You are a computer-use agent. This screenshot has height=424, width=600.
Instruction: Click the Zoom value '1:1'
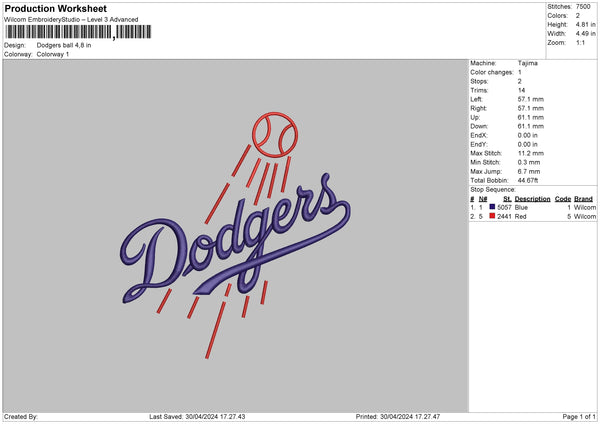coord(580,43)
